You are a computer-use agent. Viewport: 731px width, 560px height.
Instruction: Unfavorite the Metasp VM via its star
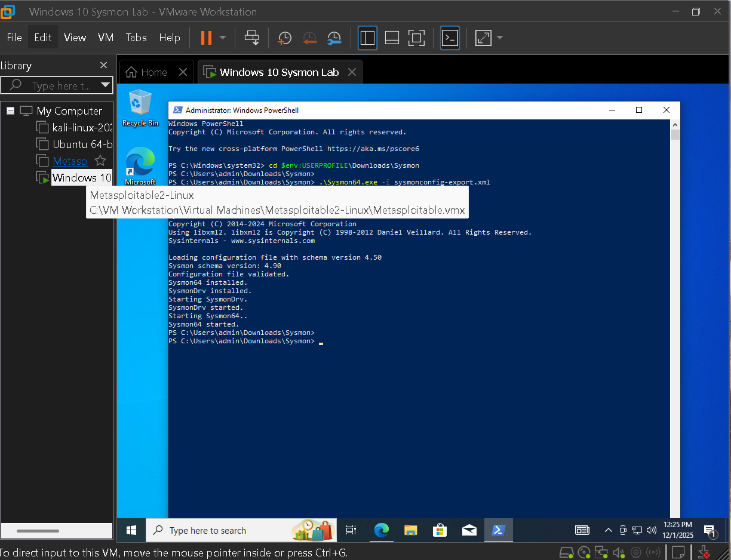coord(100,161)
